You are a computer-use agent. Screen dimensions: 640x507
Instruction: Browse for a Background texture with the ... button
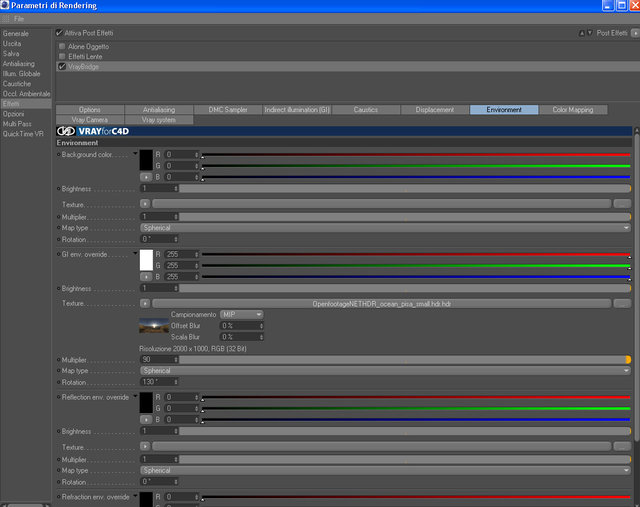pos(622,203)
